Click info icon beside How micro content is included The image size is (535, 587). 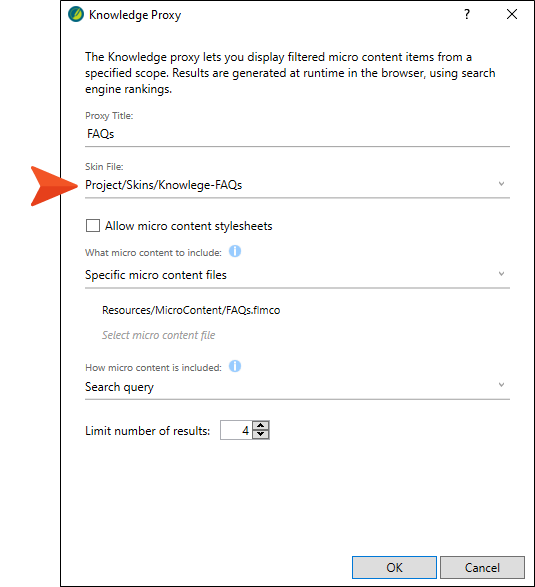(235, 366)
